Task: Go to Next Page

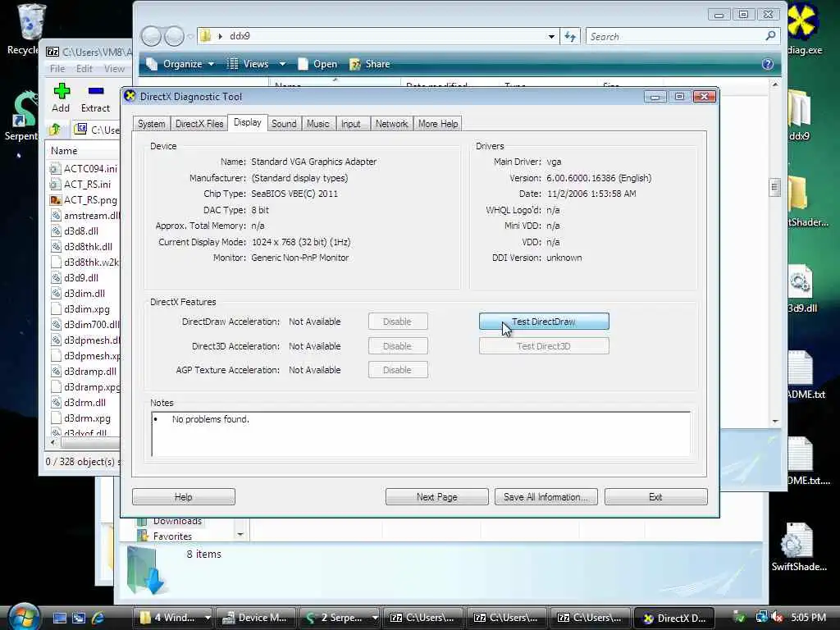Action: tap(436, 496)
